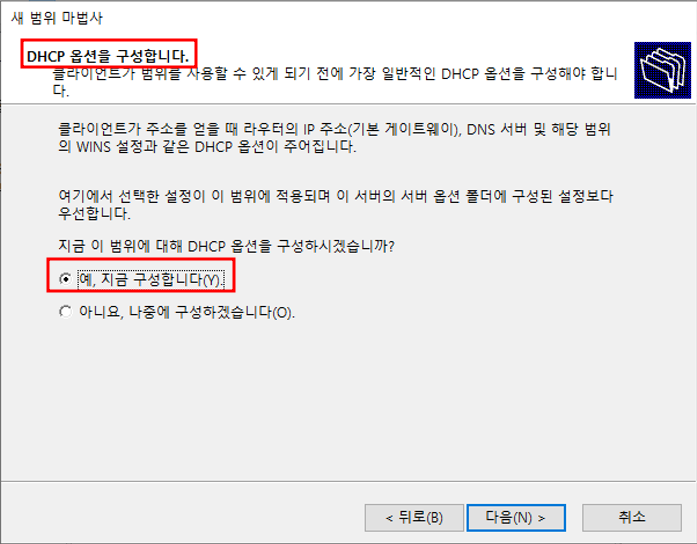Click the DHCP folders icon in header
697x544 pixels.
662,70
